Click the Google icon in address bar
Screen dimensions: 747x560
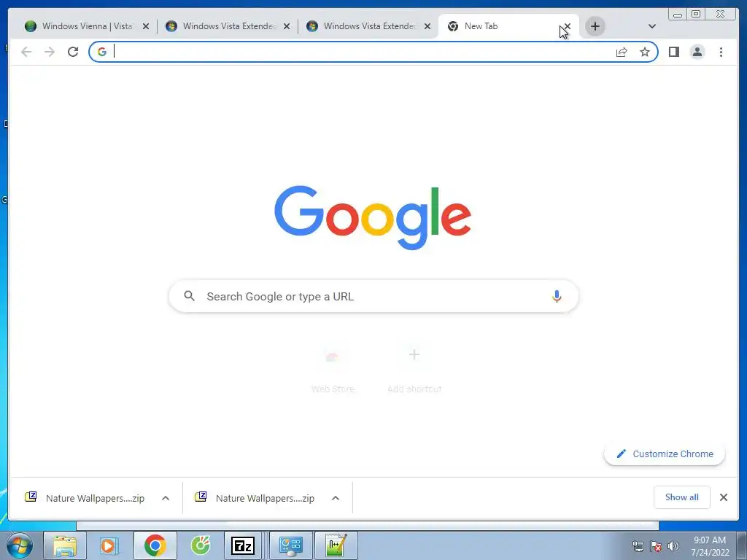(102, 52)
